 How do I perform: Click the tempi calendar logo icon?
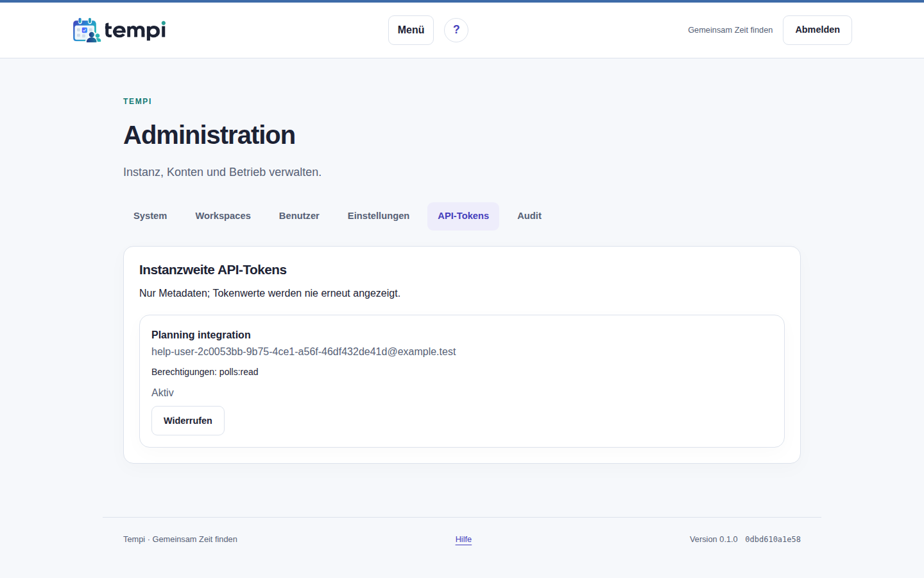pyautogui.click(x=87, y=30)
